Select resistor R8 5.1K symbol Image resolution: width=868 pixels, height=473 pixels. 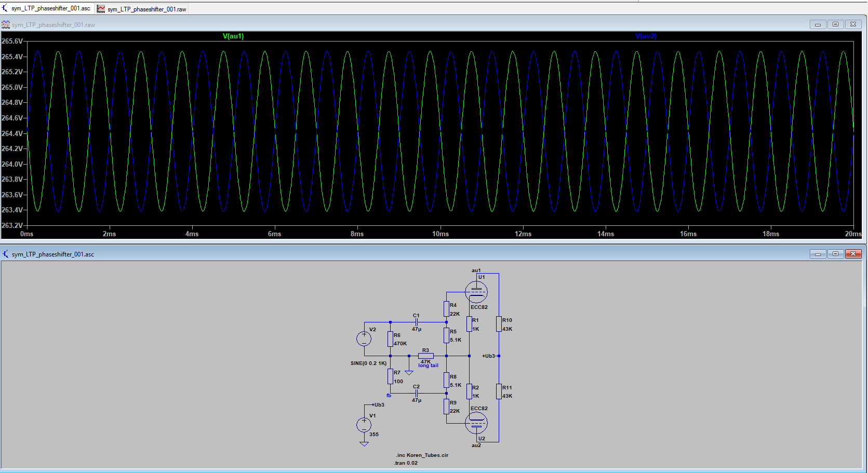click(x=446, y=380)
